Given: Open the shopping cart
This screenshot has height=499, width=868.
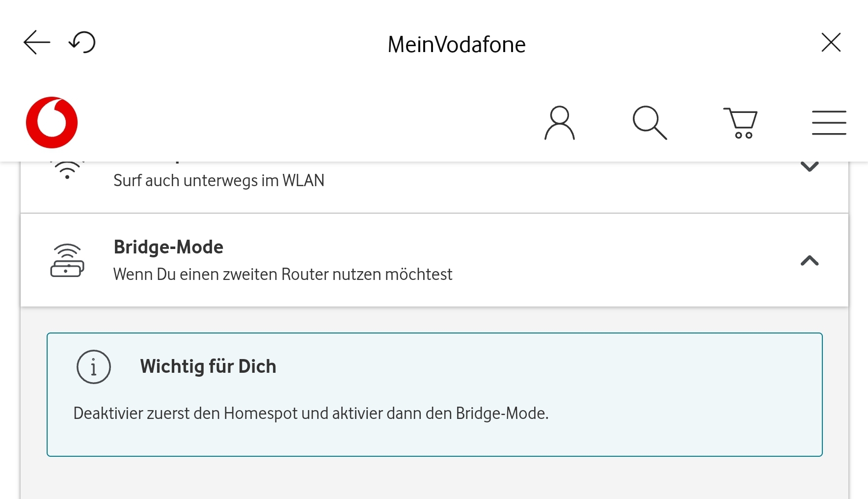Looking at the screenshot, I should tap(740, 123).
